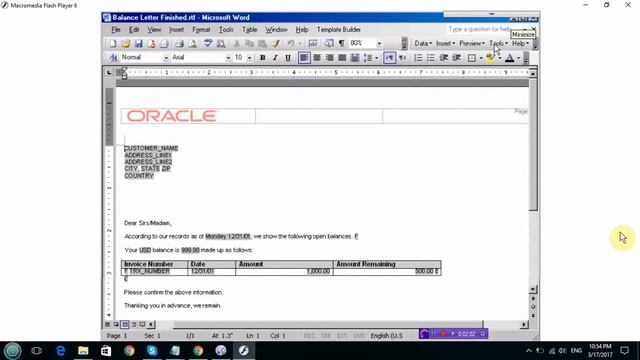Apply Font Color A button
Viewport: 640px width, 360px height.
point(509,58)
